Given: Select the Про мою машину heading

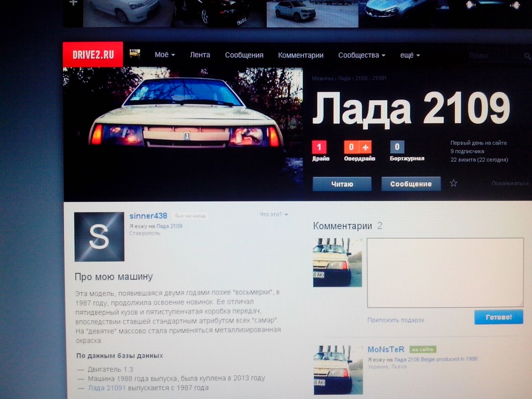Looking at the screenshot, I should click(114, 277).
